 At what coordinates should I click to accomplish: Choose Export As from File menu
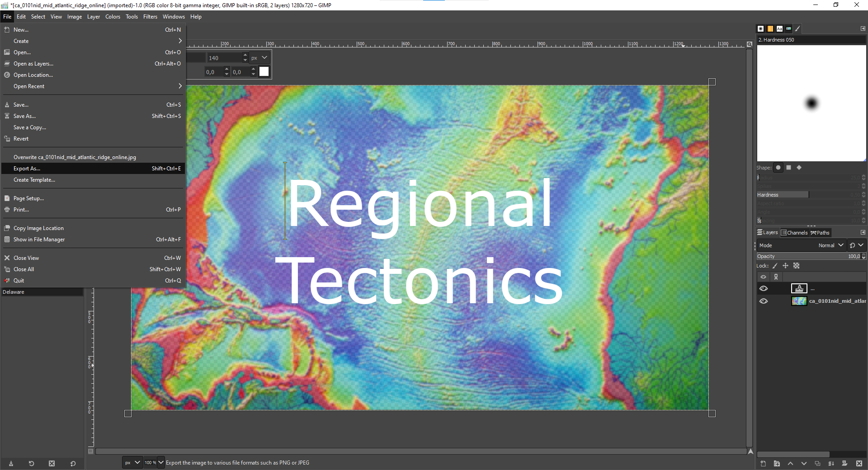click(x=93, y=169)
